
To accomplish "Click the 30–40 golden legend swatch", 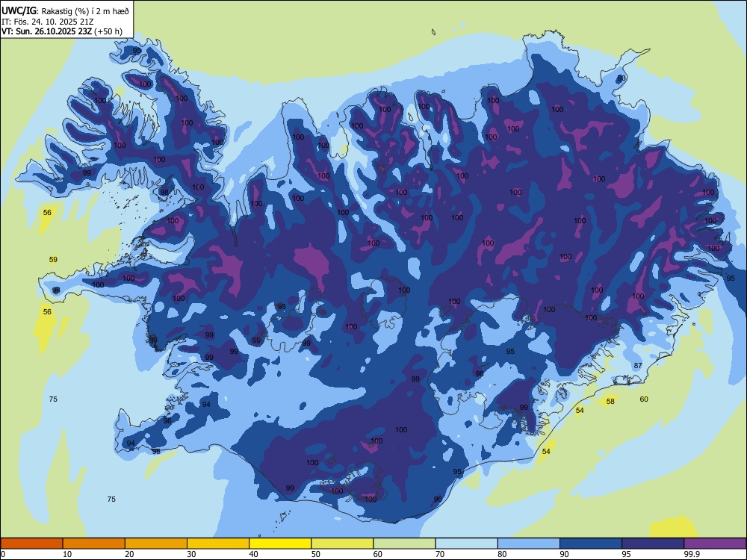I will [218, 544].
